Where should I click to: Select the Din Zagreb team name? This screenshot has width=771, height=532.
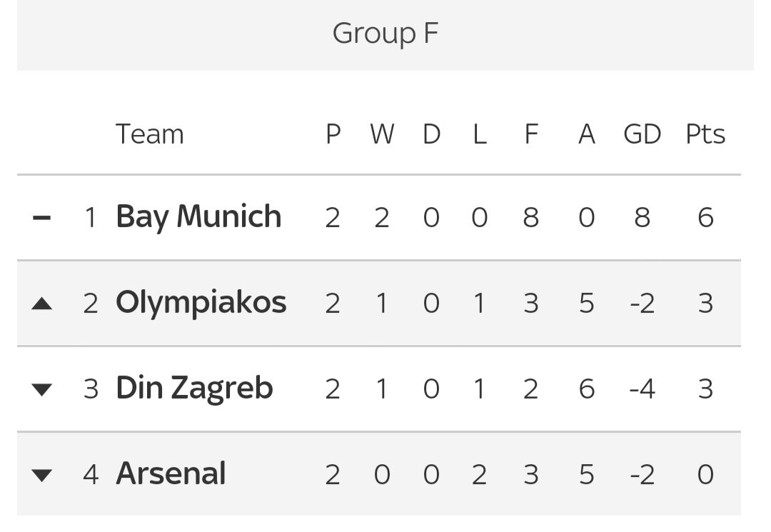tap(194, 388)
